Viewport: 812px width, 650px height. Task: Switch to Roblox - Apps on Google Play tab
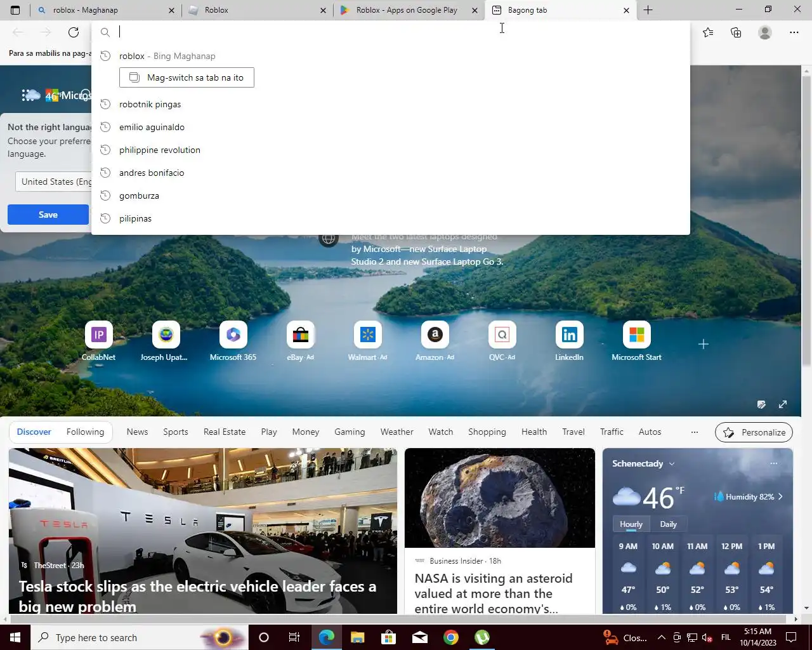click(x=409, y=10)
